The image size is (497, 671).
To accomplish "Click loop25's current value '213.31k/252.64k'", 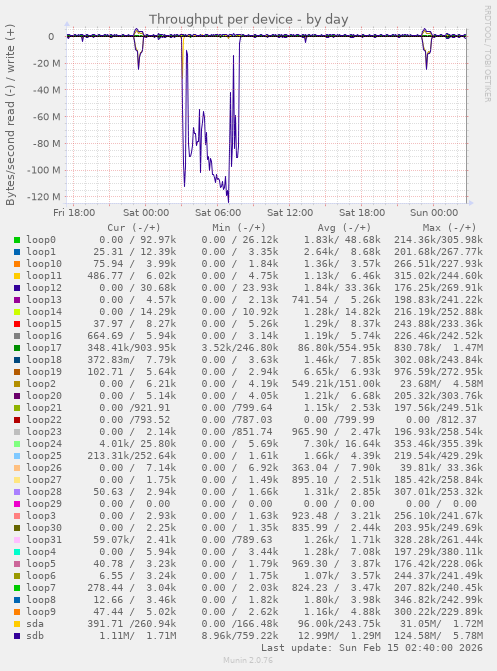I will coord(132,456).
